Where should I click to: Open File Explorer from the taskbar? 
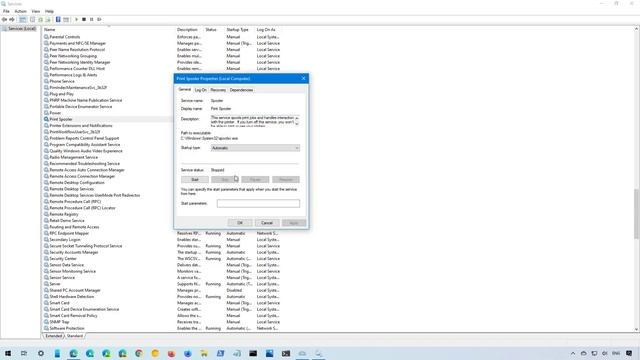click(x=204, y=353)
